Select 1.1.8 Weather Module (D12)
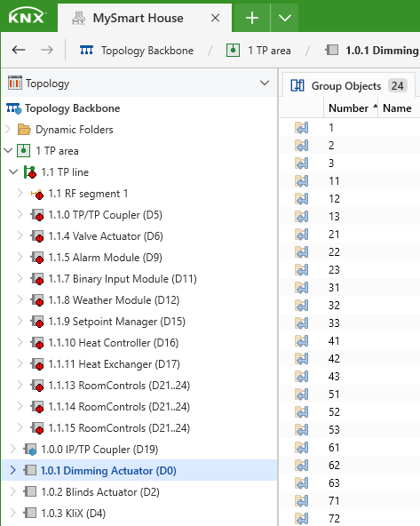The width and height of the screenshot is (420, 526). click(115, 300)
